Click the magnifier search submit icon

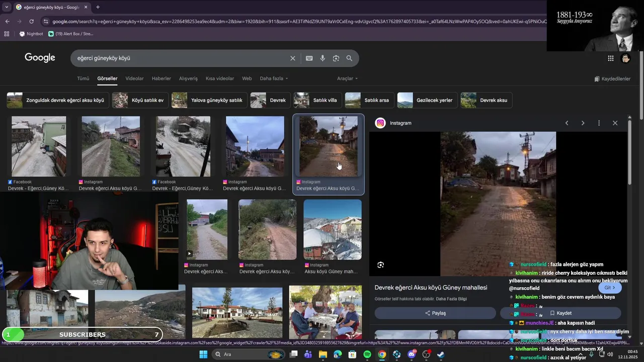[349, 58]
